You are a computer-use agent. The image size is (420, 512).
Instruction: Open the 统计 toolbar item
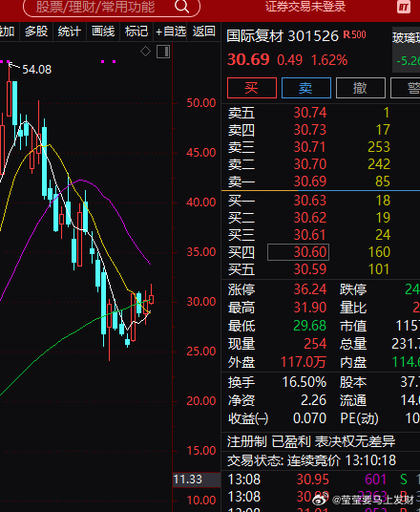point(70,32)
